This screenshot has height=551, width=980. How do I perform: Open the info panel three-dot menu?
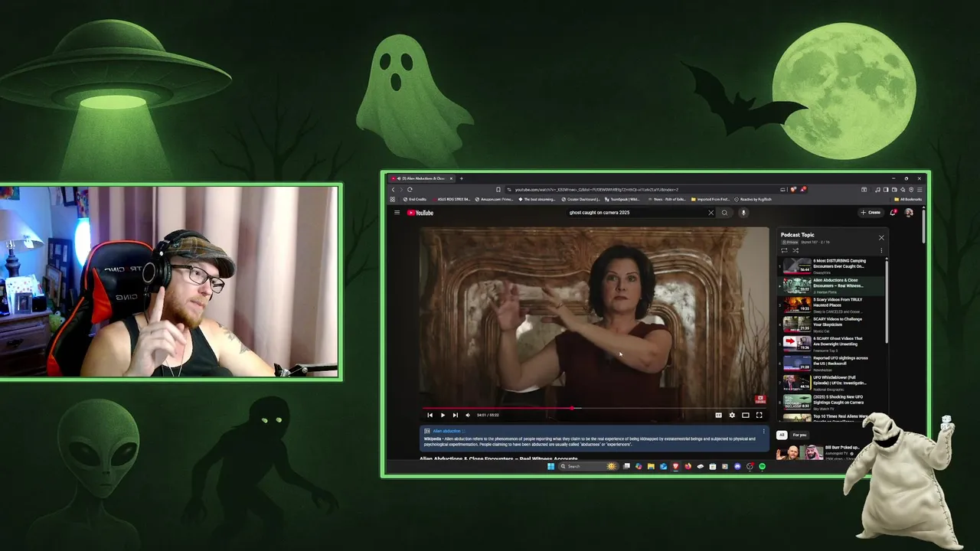pyautogui.click(x=763, y=431)
